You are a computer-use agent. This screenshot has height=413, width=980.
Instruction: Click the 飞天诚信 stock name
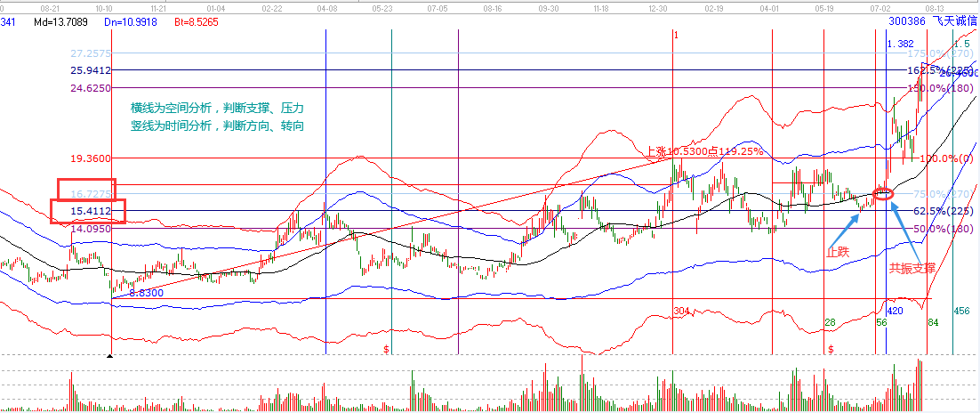957,19
